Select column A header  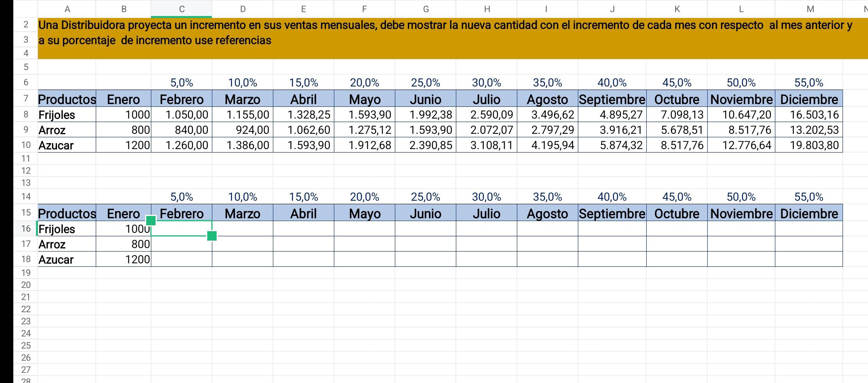[67, 9]
